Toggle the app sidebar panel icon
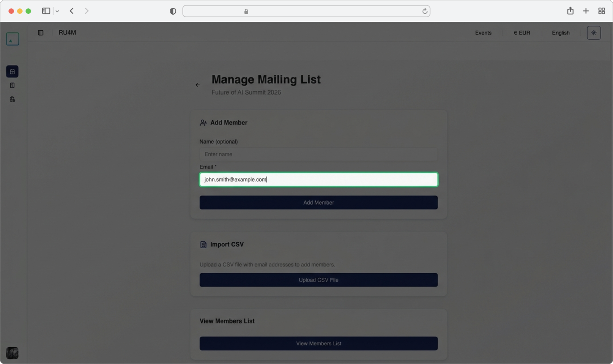The height and width of the screenshot is (364, 613). coord(41,33)
